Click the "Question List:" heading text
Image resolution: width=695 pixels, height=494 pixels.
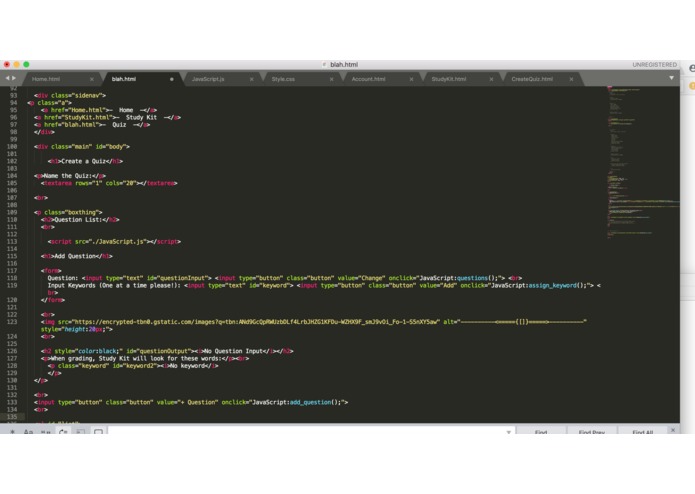click(78, 220)
